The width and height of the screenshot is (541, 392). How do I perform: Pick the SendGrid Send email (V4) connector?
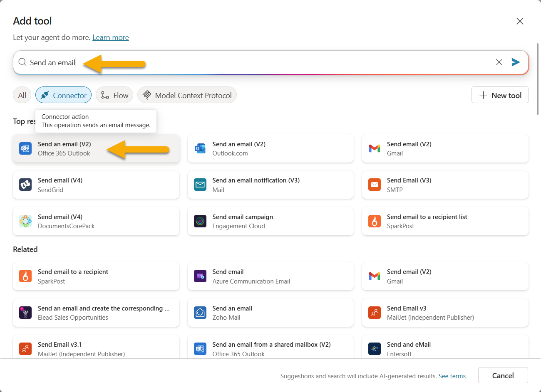[x=96, y=185]
